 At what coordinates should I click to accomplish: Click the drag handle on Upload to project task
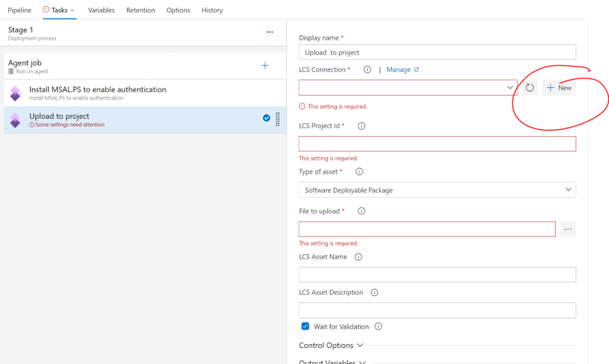coord(278,119)
